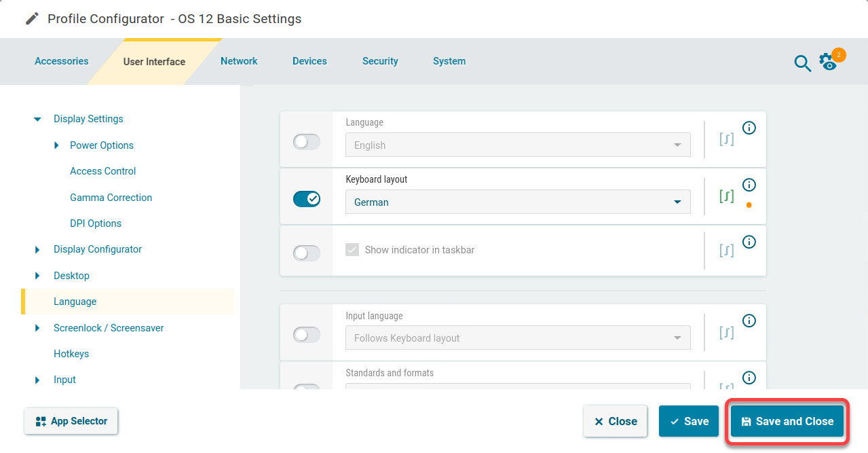
Task: Disable the Keyboard layout toggle
Action: pyautogui.click(x=306, y=199)
